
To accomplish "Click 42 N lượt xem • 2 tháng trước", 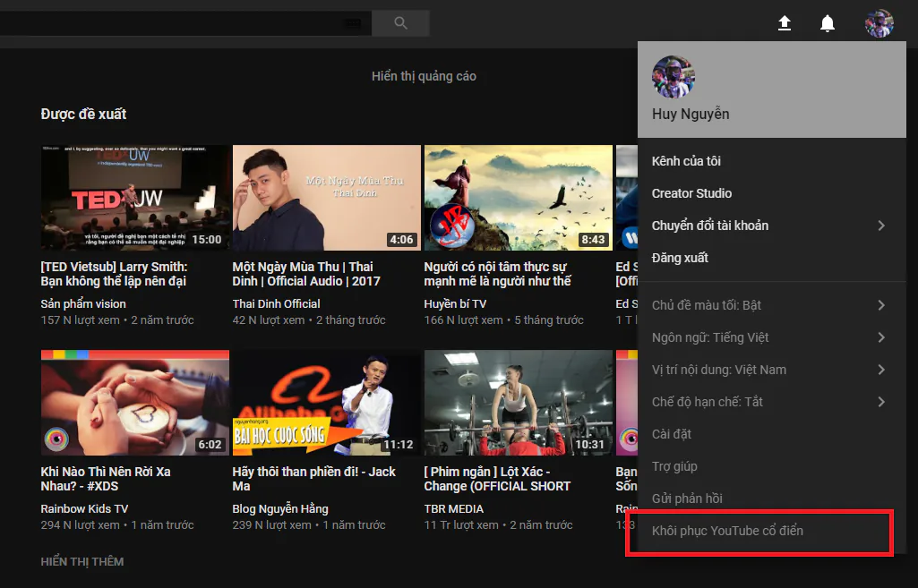I will coord(309,320).
